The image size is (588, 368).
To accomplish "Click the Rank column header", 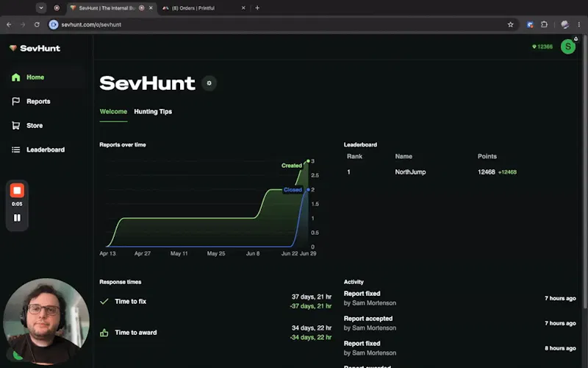I will coord(354,156).
